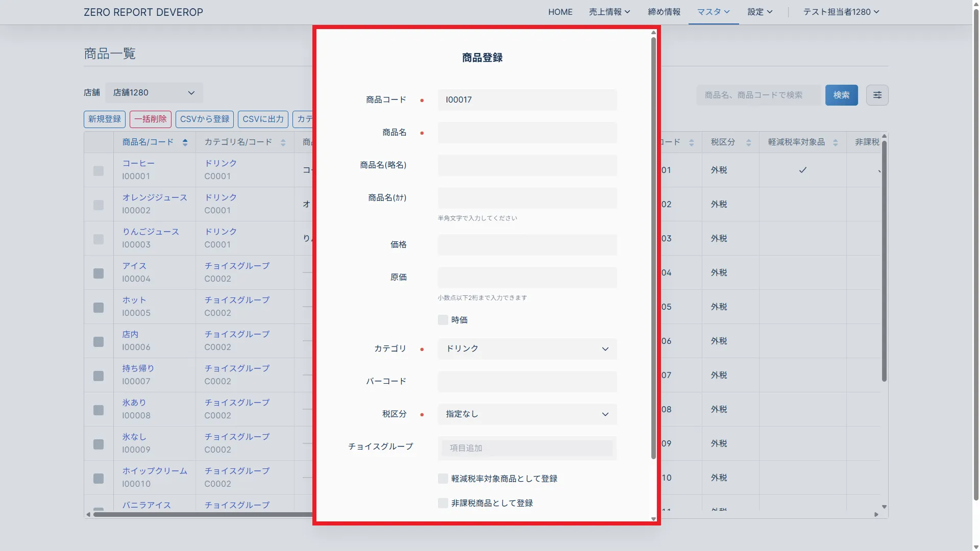This screenshot has height=551, width=980.
Task: Open the 売上情報 menu
Action: (609, 12)
